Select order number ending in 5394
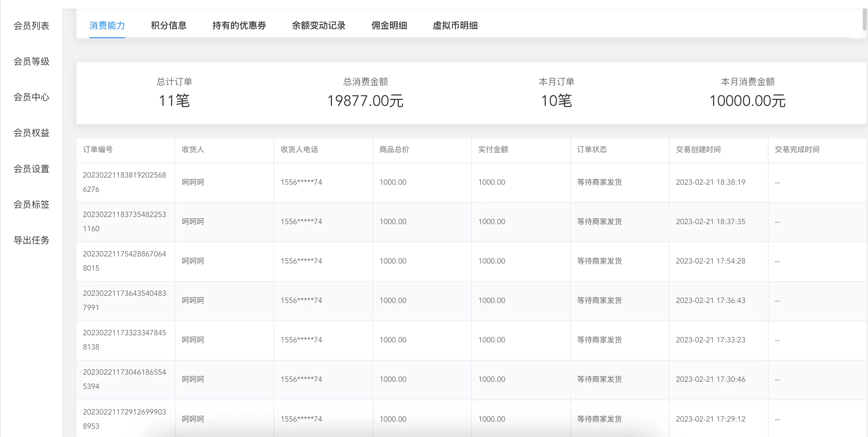The width and height of the screenshot is (868, 437). tap(125, 379)
